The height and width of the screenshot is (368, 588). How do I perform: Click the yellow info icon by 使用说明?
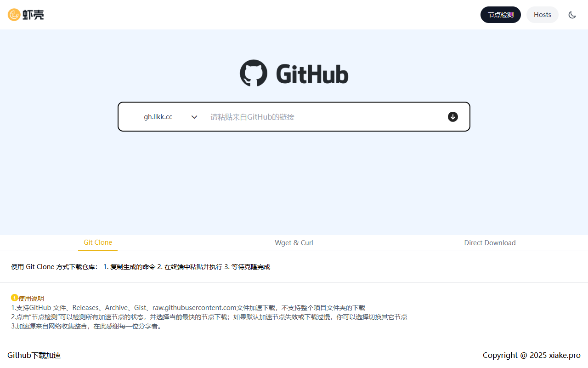click(15, 298)
